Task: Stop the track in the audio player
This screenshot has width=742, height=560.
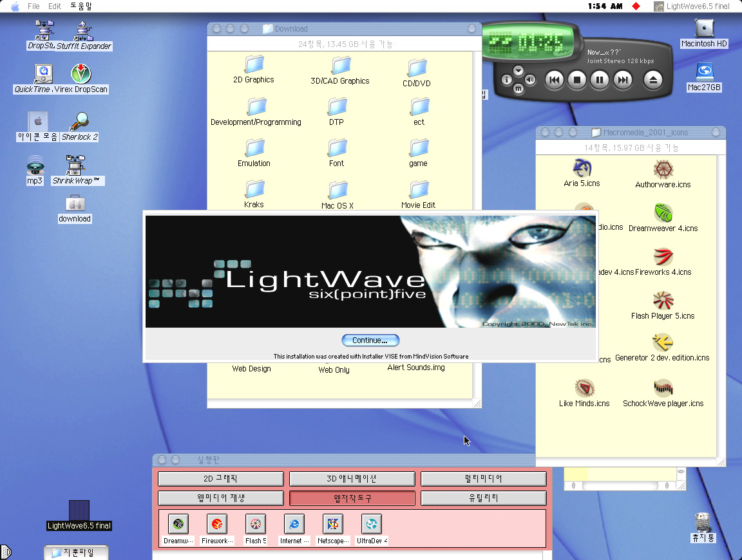Action: [x=577, y=80]
